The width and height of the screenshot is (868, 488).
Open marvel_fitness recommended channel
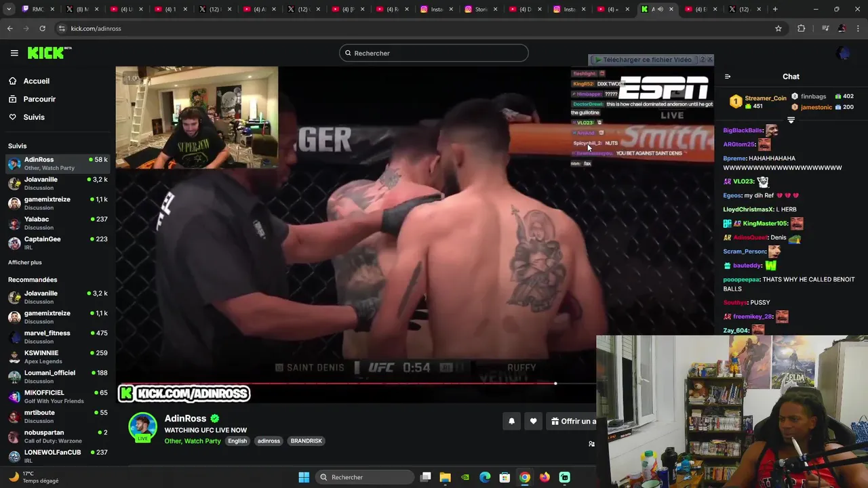pos(58,337)
